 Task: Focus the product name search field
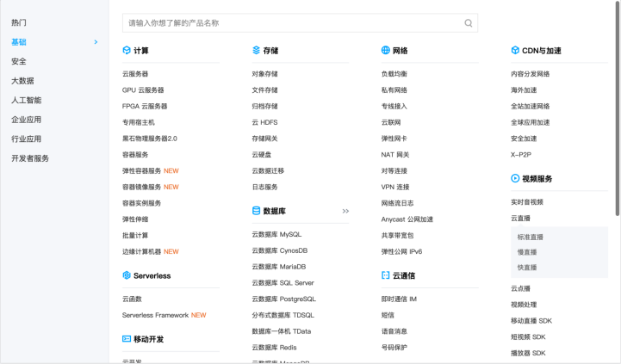(x=293, y=23)
